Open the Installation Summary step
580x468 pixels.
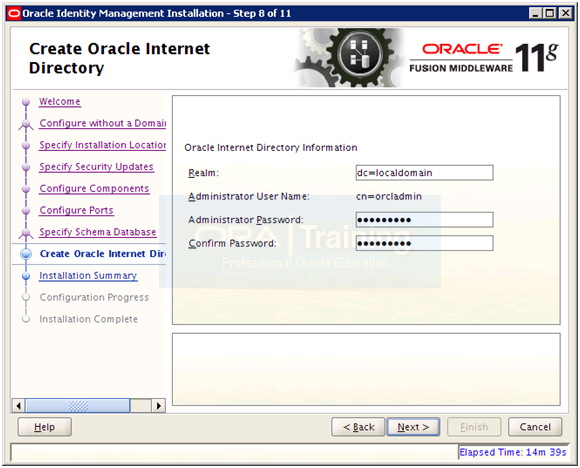click(x=88, y=276)
